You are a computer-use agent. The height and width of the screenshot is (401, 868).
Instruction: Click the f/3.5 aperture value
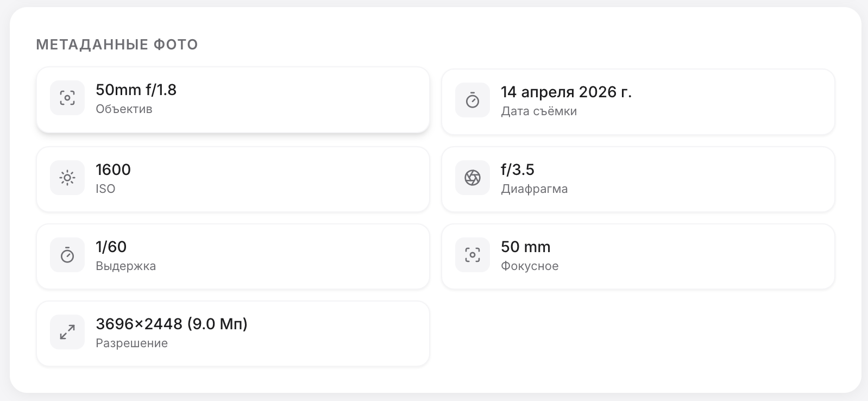click(517, 170)
